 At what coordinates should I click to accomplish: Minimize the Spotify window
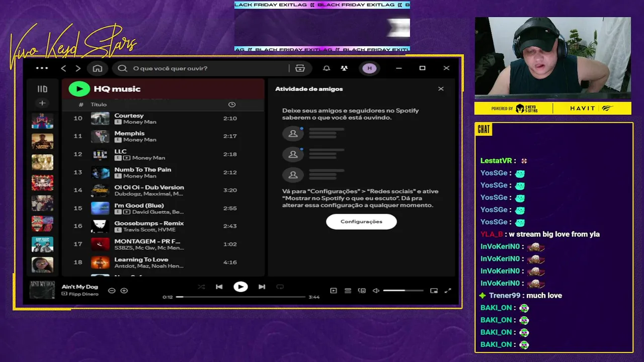pos(399,68)
